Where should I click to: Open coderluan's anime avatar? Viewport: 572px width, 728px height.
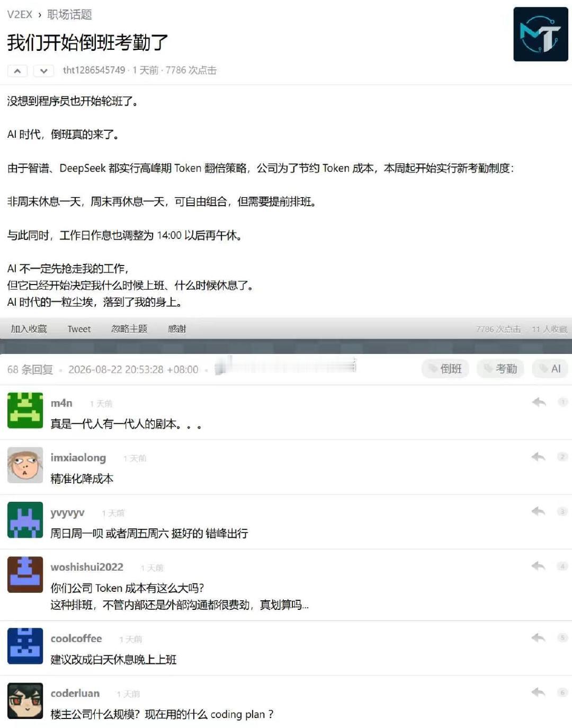pos(25,700)
